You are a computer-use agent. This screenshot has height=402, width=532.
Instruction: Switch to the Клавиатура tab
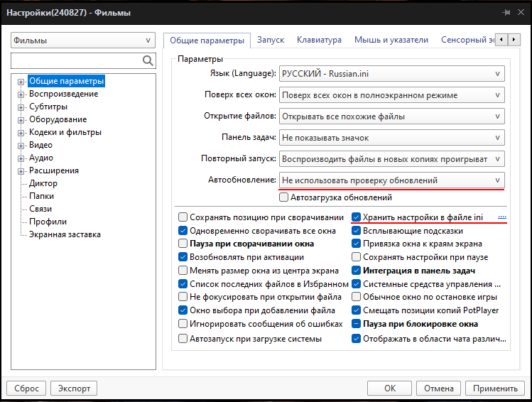pos(319,40)
